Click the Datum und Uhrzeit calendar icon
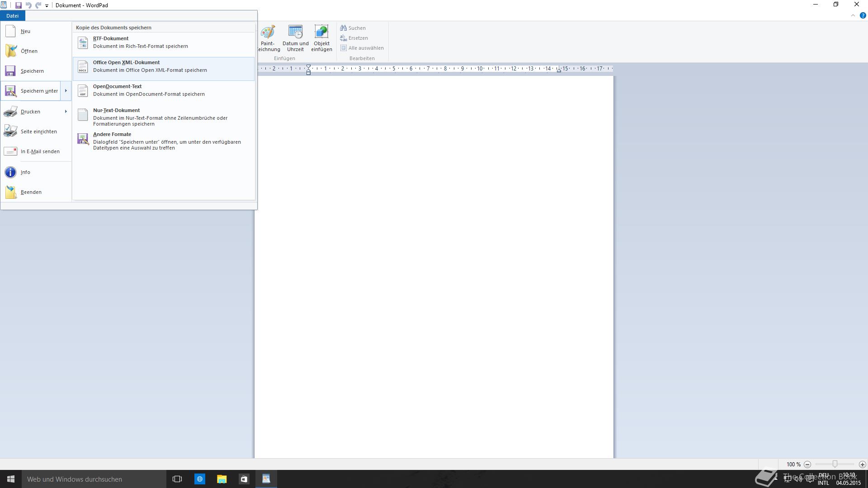Image resolution: width=868 pixels, height=488 pixels. [x=296, y=32]
